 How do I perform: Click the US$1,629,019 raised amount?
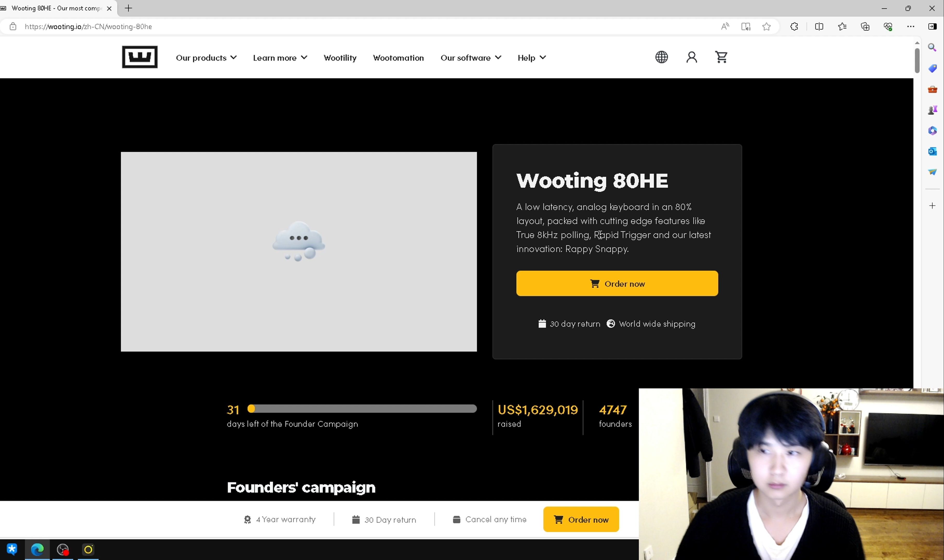click(x=538, y=410)
